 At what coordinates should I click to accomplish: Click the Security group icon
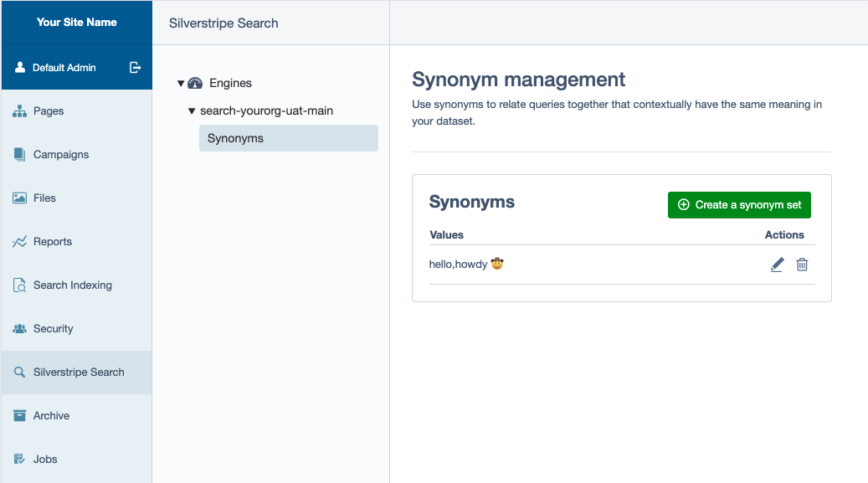click(19, 328)
